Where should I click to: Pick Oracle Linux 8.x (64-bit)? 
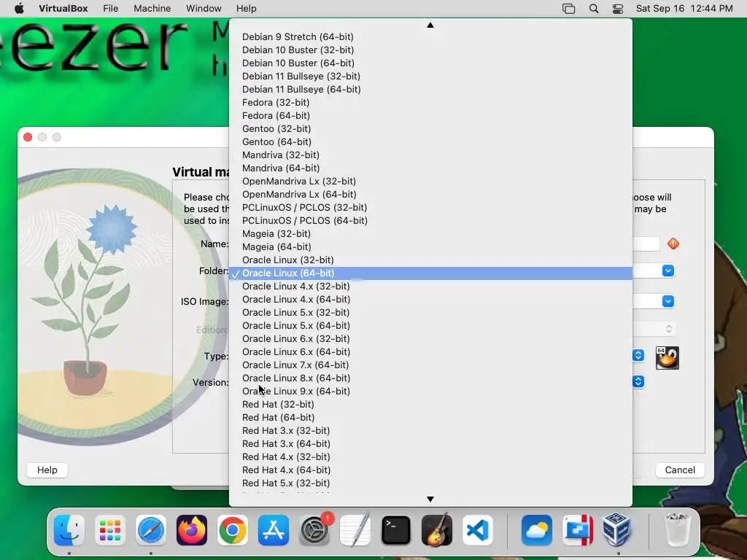(x=430, y=378)
